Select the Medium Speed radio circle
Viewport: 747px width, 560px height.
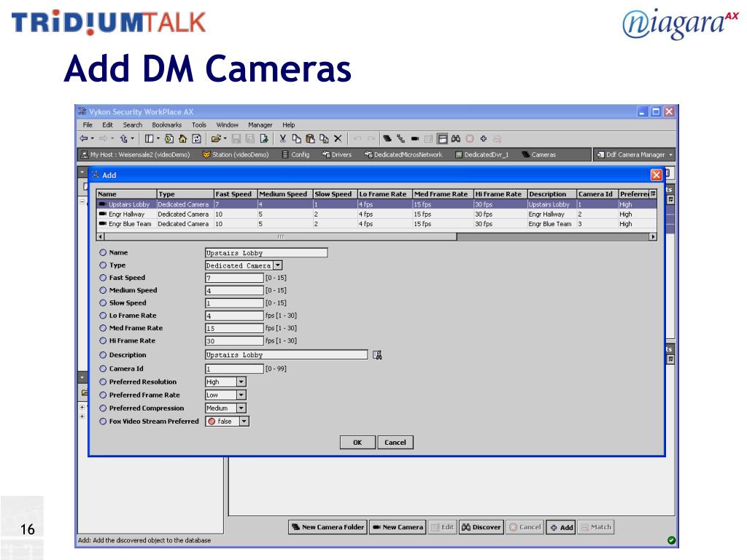[103, 290]
